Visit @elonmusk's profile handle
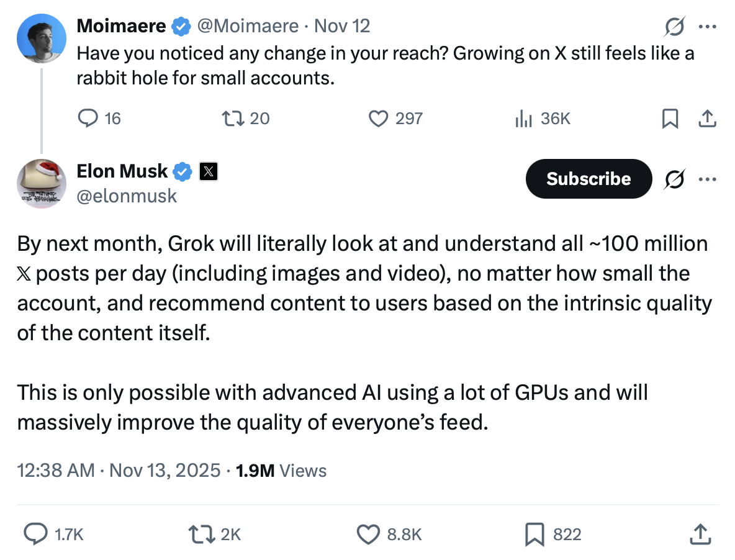735x560 pixels. tap(127, 196)
